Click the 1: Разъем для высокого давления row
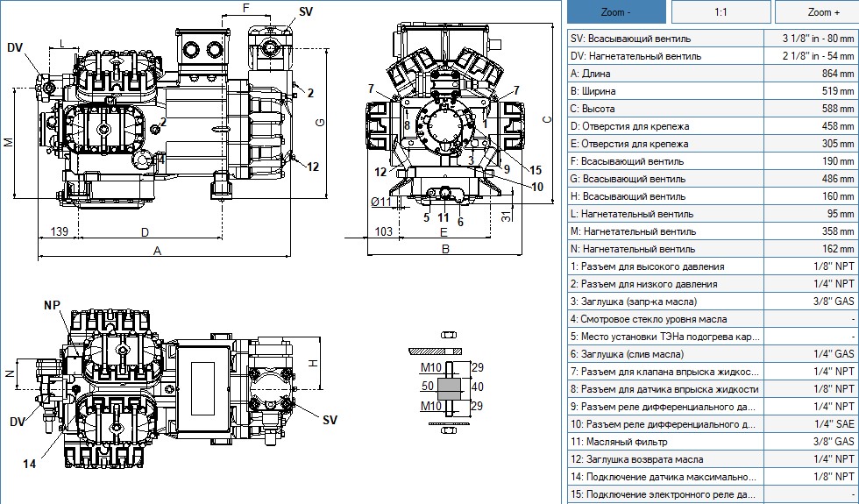 [713, 266]
